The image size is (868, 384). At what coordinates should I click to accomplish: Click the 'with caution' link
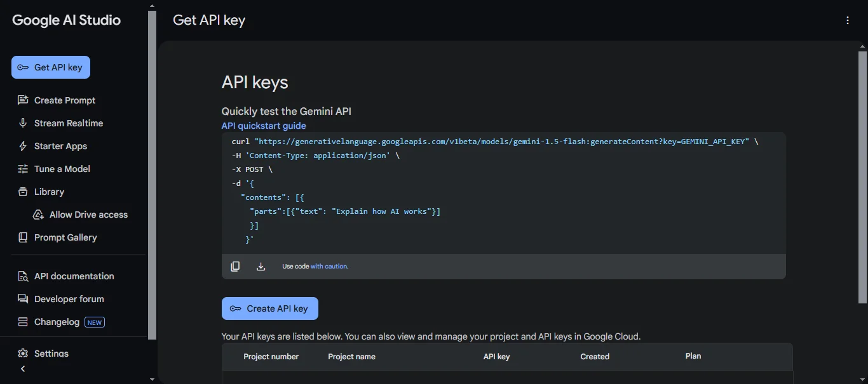(329, 267)
